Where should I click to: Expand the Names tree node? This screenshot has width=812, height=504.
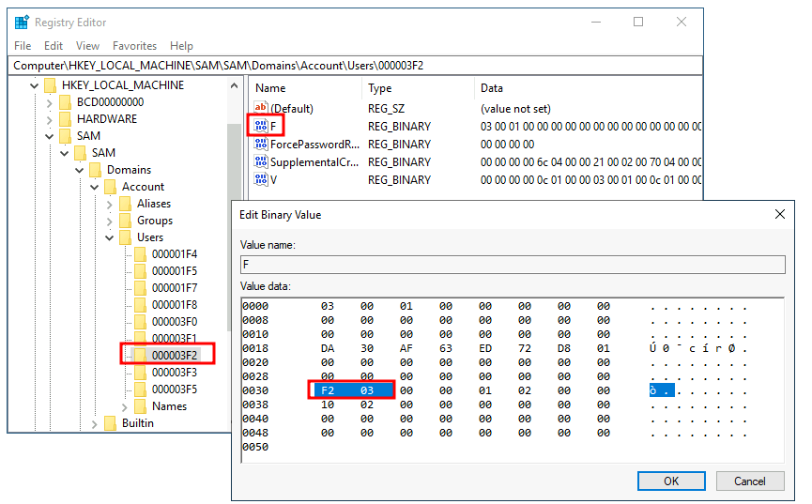[124, 407]
